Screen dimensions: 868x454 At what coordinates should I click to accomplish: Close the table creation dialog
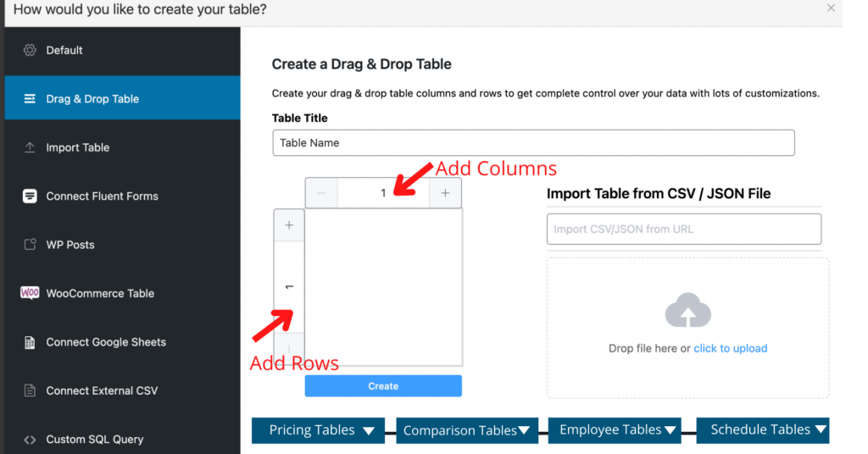831,8
